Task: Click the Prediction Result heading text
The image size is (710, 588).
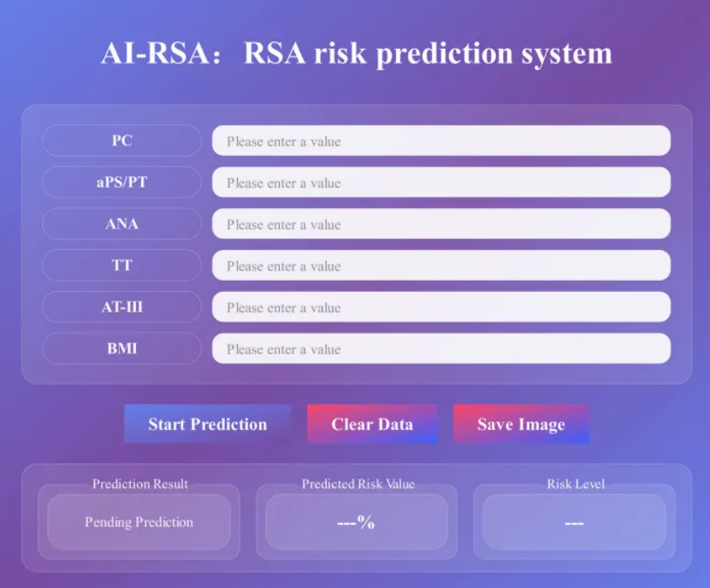Action: point(139,484)
